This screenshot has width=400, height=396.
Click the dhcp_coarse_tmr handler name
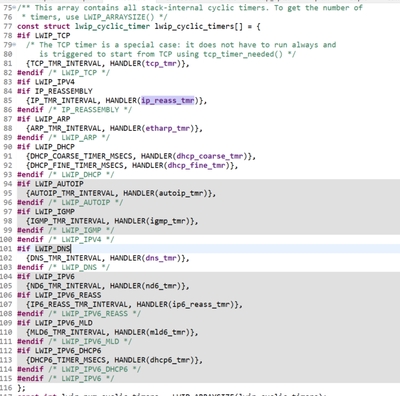(210, 156)
